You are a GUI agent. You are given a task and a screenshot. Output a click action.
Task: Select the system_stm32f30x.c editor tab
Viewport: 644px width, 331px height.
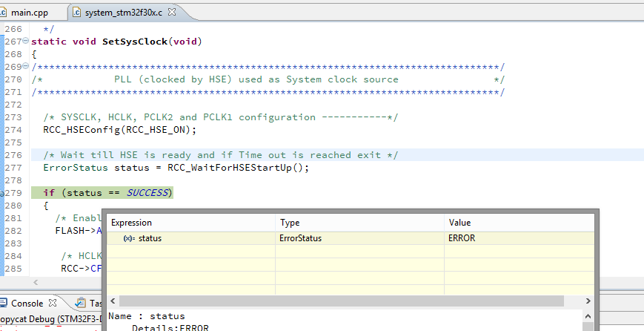(123, 13)
